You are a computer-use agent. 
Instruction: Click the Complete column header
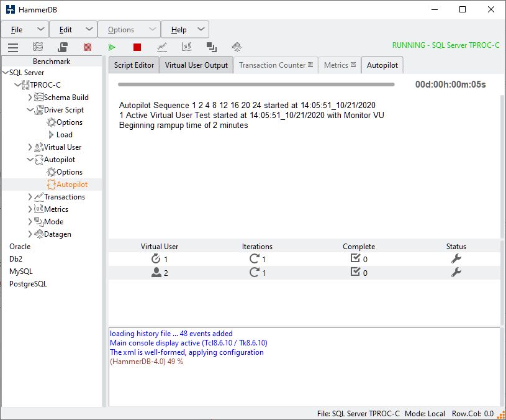click(359, 247)
